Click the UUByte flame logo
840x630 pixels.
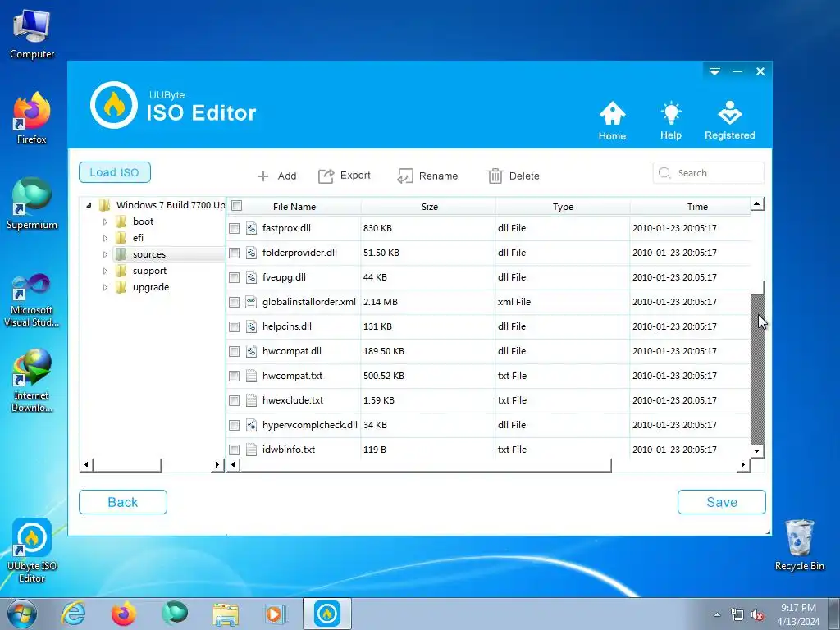coord(113,105)
